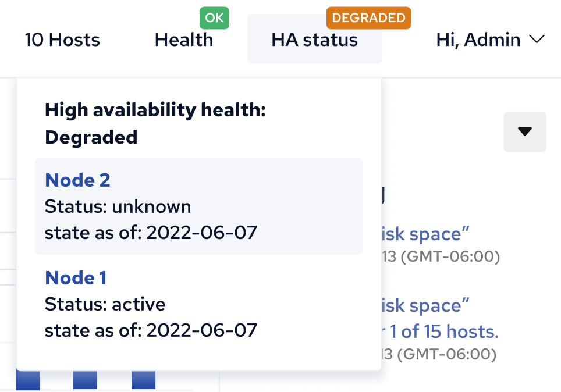Image resolution: width=561 pixels, height=392 pixels.
Task: Open the Node 1 link
Action: (76, 278)
